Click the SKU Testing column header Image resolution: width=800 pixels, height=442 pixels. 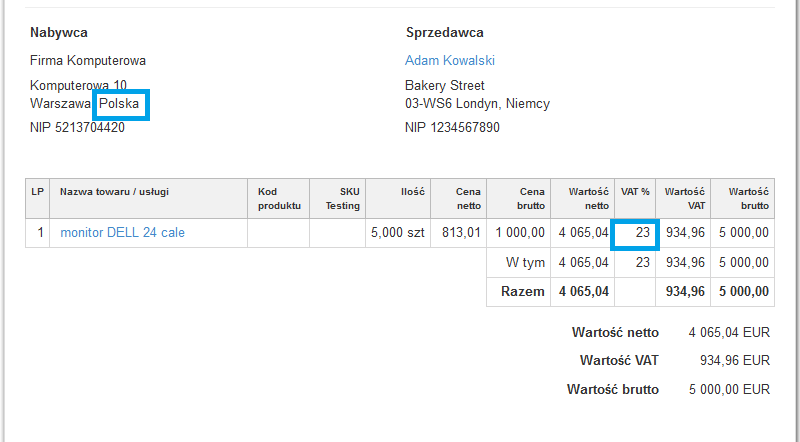point(340,198)
